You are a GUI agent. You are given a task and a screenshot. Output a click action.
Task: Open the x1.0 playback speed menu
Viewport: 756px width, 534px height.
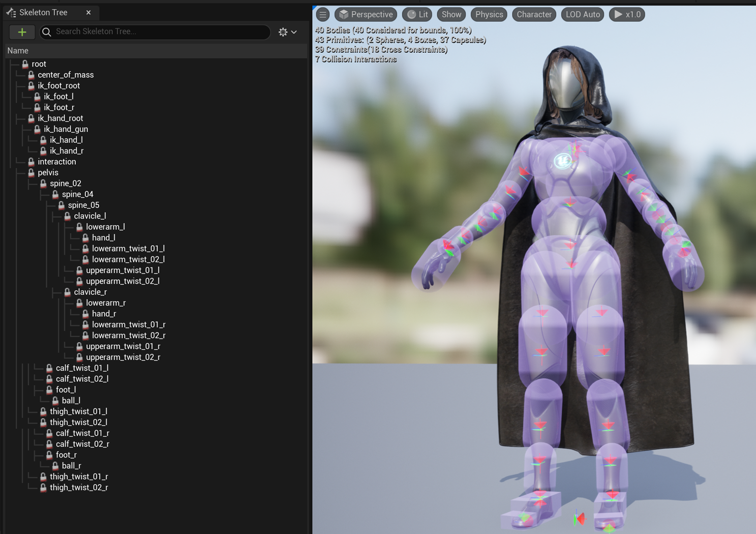pyautogui.click(x=627, y=14)
